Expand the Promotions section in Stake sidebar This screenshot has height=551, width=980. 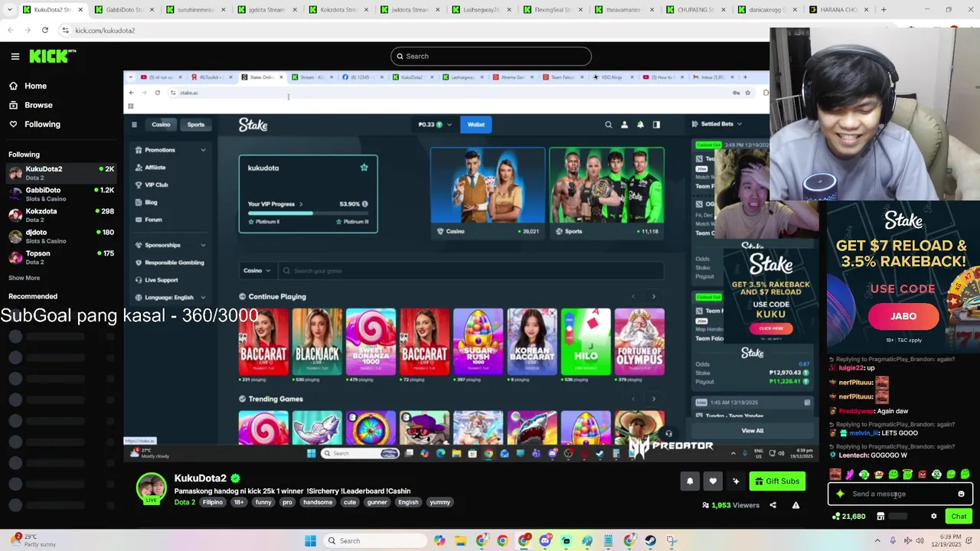coord(169,150)
